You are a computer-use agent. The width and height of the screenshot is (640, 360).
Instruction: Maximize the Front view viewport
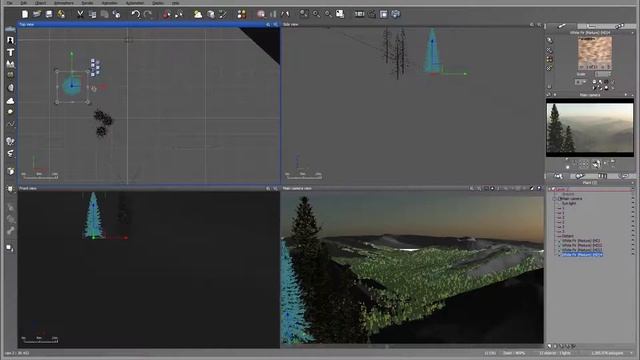point(275,189)
